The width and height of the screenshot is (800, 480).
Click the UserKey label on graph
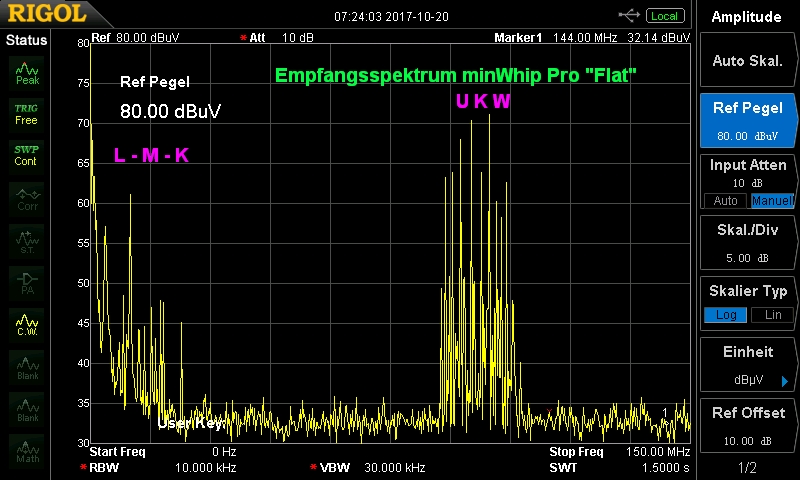(x=191, y=423)
